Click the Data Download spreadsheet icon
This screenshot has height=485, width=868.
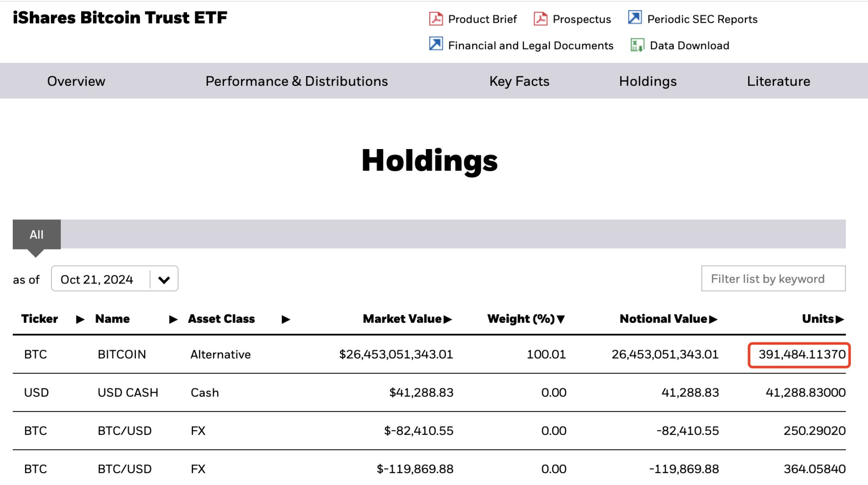click(x=637, y=45)
